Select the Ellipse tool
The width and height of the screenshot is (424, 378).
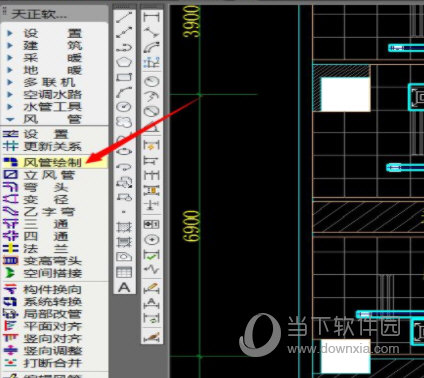124,151
